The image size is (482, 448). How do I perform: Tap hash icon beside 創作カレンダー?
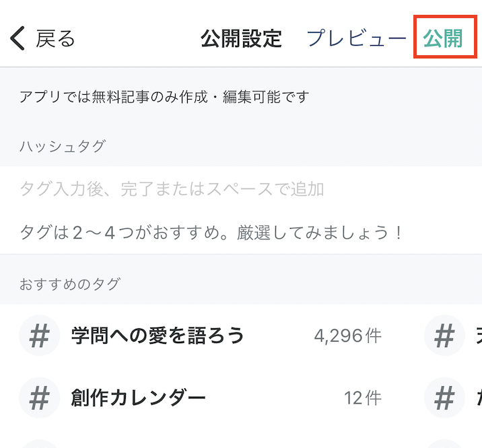pyautogui.click(x=39, y=398)
